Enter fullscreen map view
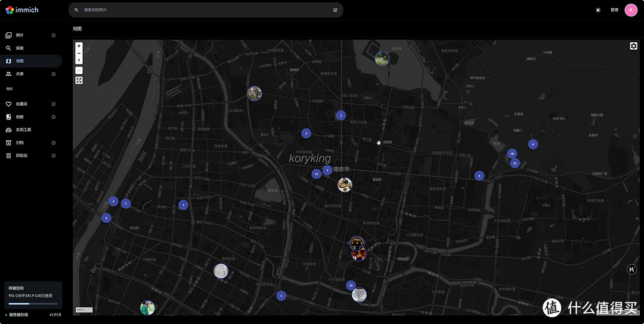Image resolution: width=644 pixels, height=324 pixels. coord(79,80)
